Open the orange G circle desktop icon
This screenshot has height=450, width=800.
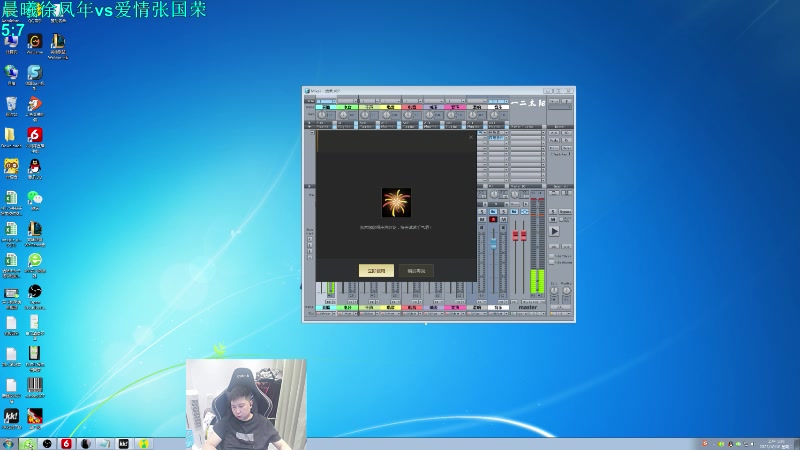coord(35,42)
